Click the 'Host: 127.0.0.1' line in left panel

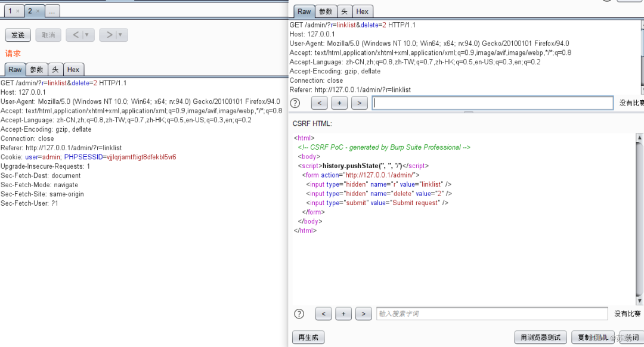tap(23, 92)
